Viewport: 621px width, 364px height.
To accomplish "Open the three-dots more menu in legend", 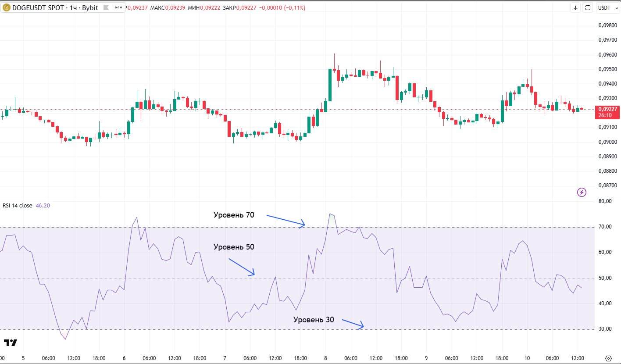I will pyautogui.click(x=117, y=8).
